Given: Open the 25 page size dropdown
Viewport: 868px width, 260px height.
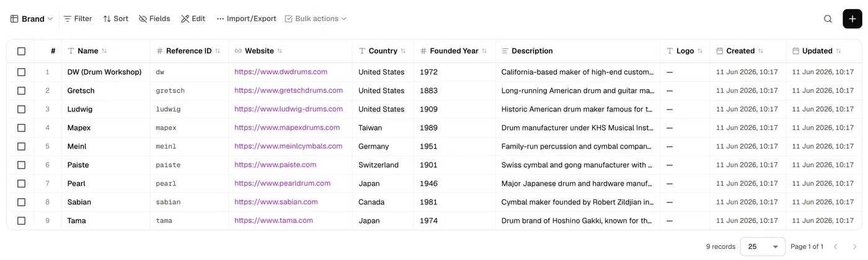Looking at the screenshot, I should coord(763,246).
